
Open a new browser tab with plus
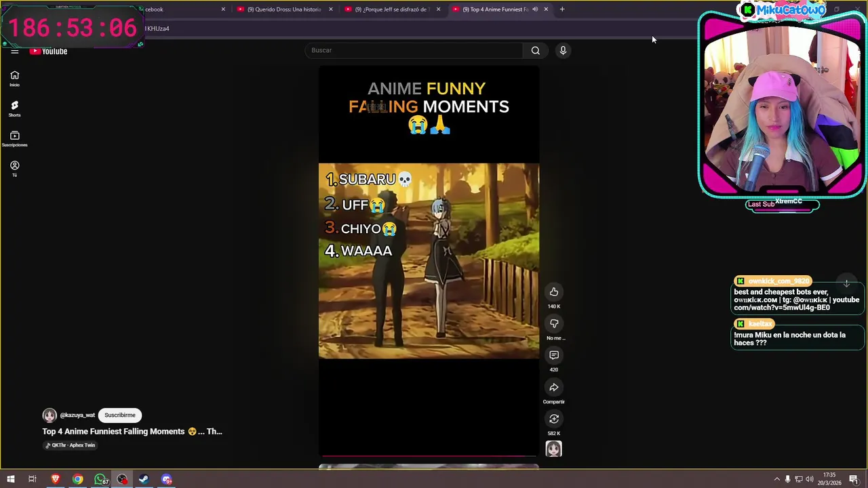point(562,9)
